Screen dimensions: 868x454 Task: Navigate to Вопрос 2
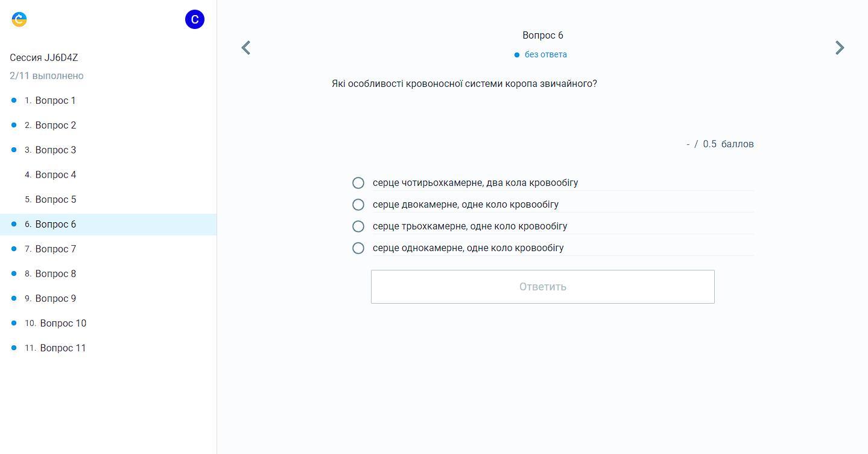[55, 126]
